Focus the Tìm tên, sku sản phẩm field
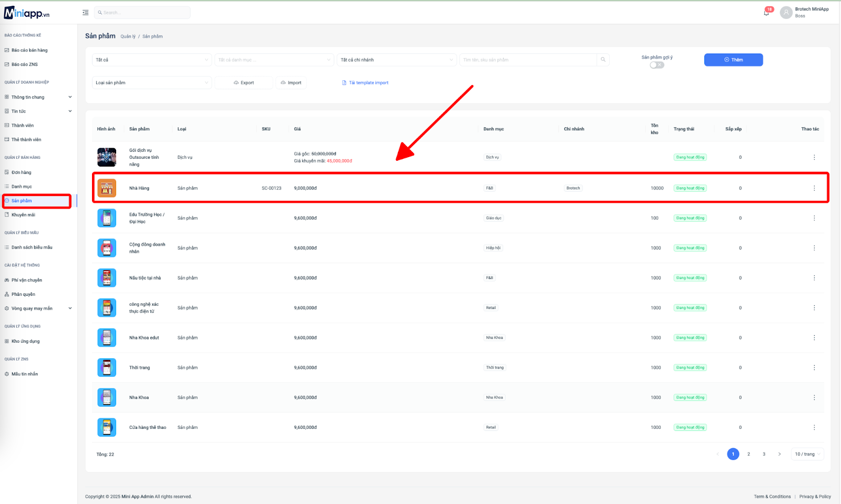The image size is (841, 504). click(x=528, y=60)
